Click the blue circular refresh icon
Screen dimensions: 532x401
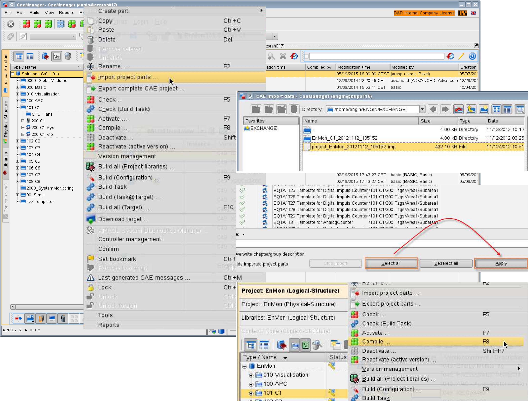(x=472, y=56)
